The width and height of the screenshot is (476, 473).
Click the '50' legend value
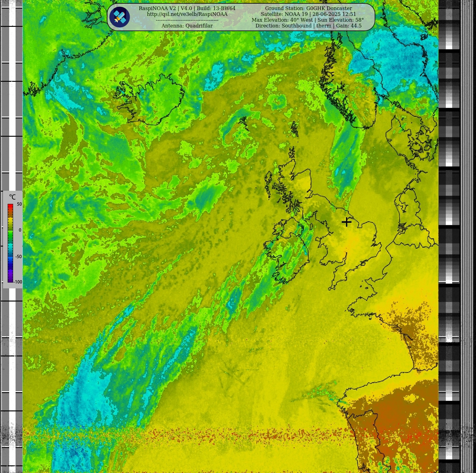[x=19, y=204]
